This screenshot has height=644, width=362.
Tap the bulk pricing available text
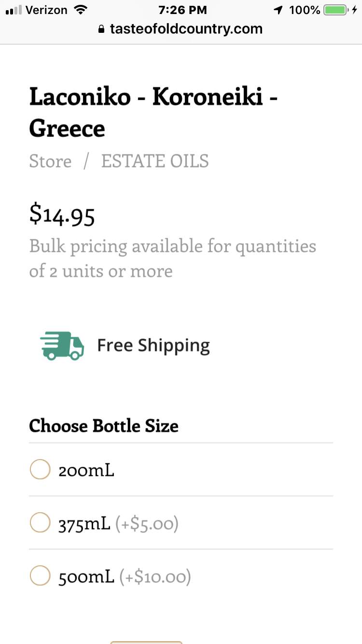coord(172,258)
